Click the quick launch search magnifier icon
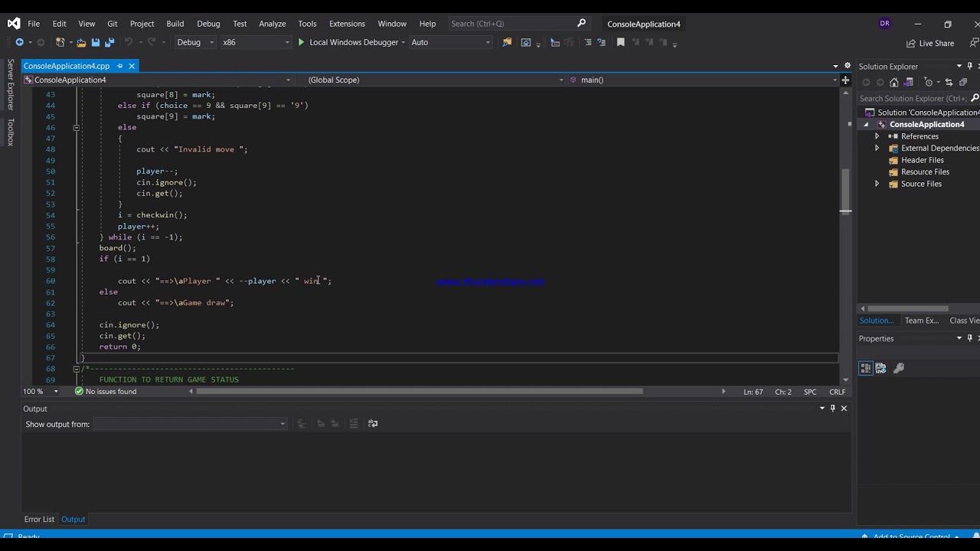This screenshot has width=980, height=551. click(581, 24)
